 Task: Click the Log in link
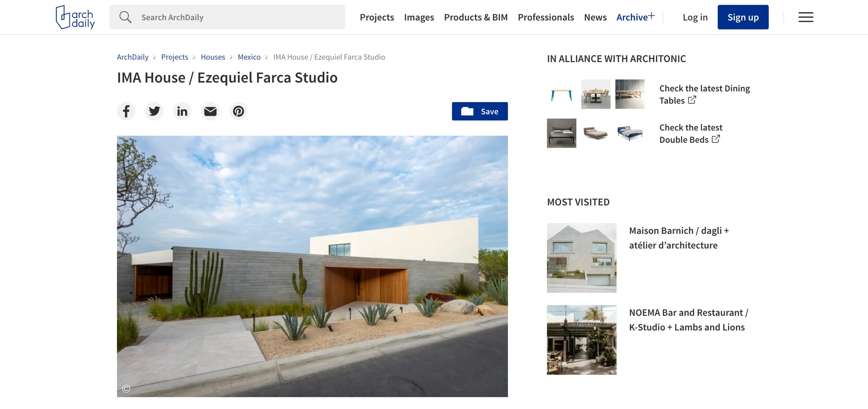[x=695, y=17]
